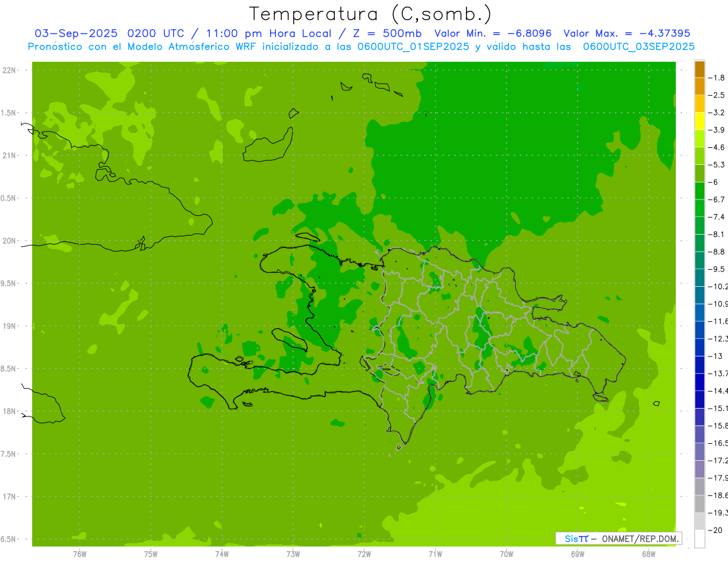Click the "11:00 pm Hora Local" text
Screen dimensions: 728x562
tap(268, 33)
